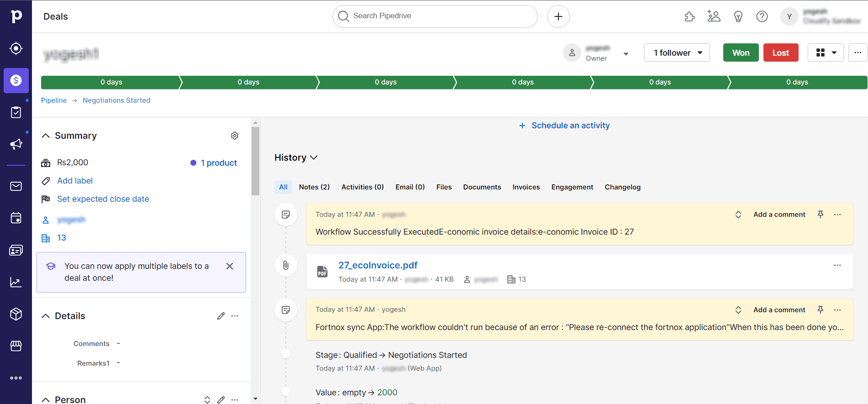Open Projects clipboard icon in sidebar
The image size is (868, 404).
pos(16,112)
